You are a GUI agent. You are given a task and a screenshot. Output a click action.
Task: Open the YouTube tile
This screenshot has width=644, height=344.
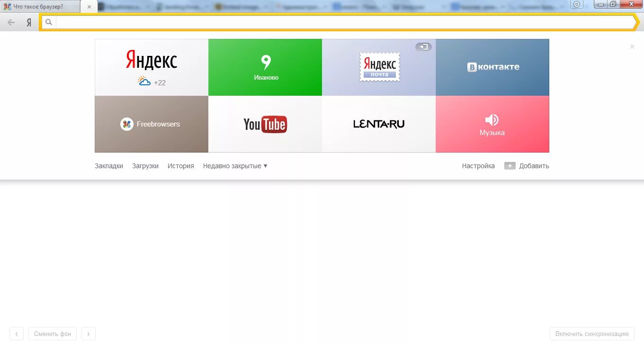(265, 124)
